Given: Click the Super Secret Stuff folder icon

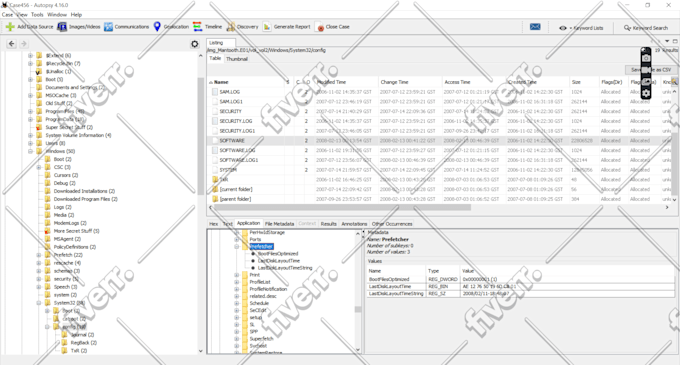Looking at the screenshot, I should (39, 127).
